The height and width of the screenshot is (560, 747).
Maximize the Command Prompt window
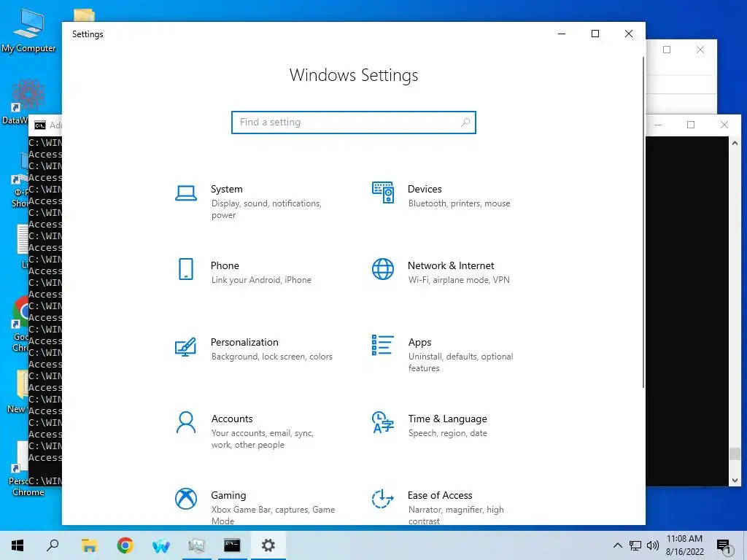tap(691, 125)
